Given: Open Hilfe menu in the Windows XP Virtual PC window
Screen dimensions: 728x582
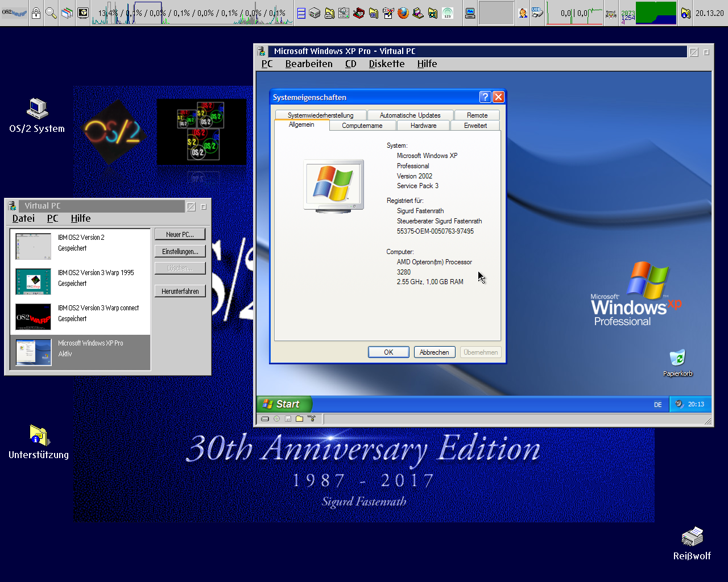Looking at the screenshot, I should [427, 64].
